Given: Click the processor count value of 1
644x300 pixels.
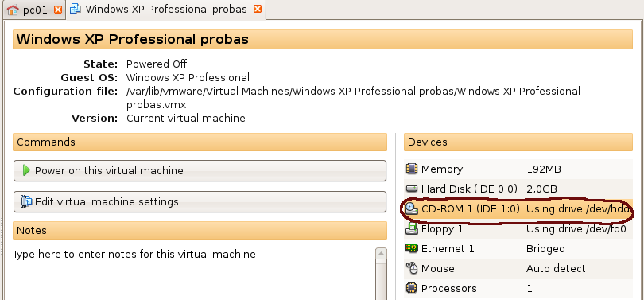Looking at the screenshot, I should pyautogui.click(x=530, y=289).
